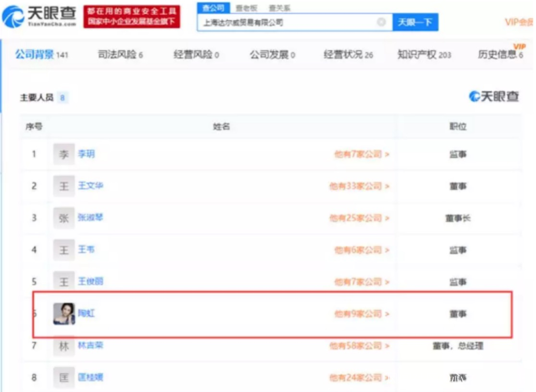536x392 pixels.
Task: View 他有58家公司 link
Action: (359, 346)
